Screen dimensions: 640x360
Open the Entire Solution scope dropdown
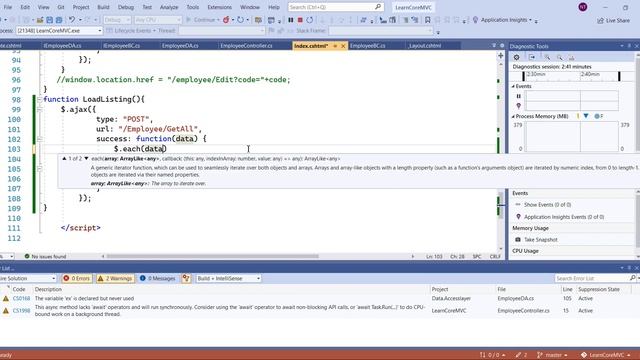point(27,278)
